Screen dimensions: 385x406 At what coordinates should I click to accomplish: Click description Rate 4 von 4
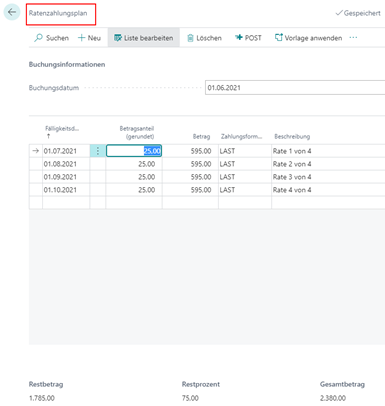(x=292, y=190)
